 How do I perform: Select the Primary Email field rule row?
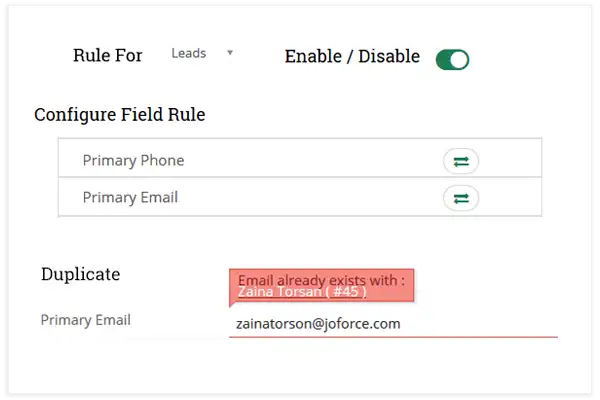point(240,198)
